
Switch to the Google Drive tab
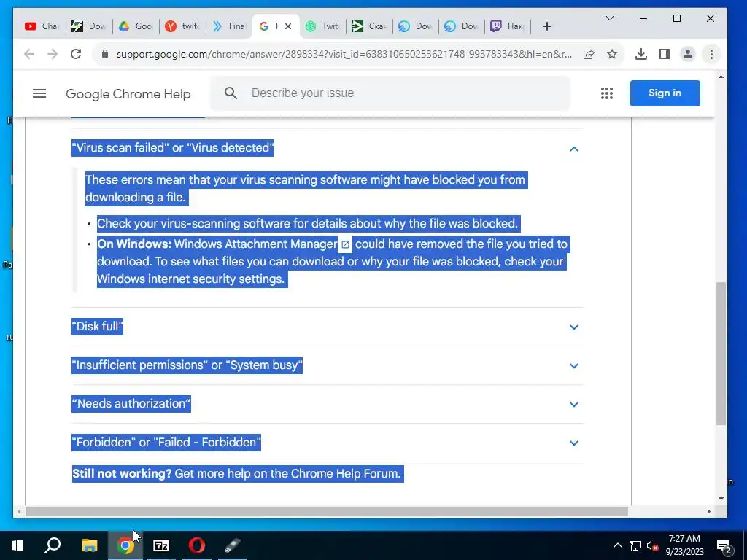135,26
